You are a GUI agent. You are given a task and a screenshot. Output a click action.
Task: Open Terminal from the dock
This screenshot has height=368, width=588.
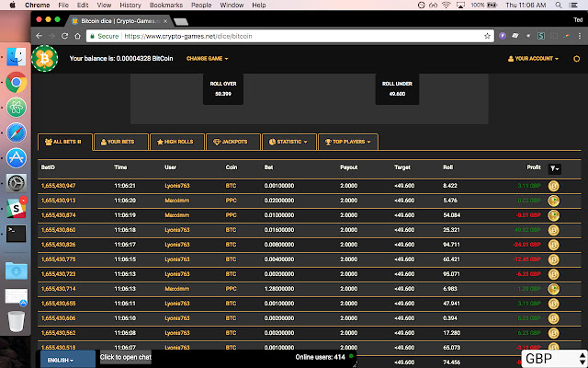click(17, 233)
